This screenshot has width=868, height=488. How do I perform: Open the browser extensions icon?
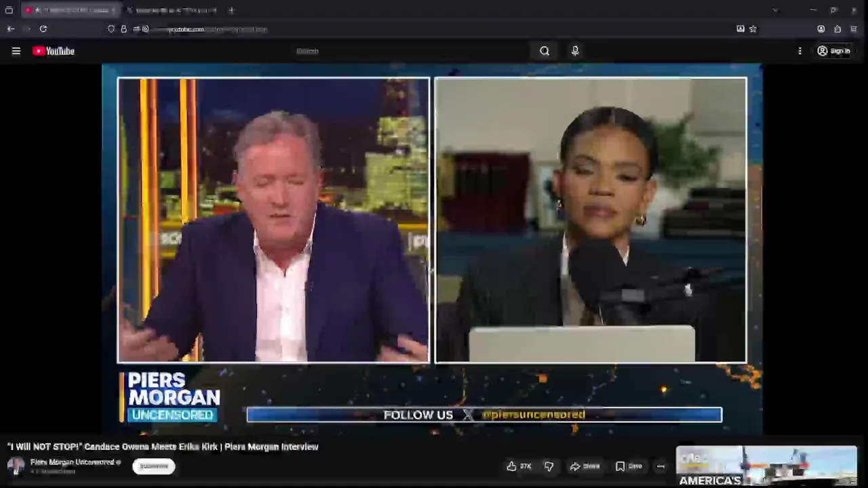coord(837,29)
